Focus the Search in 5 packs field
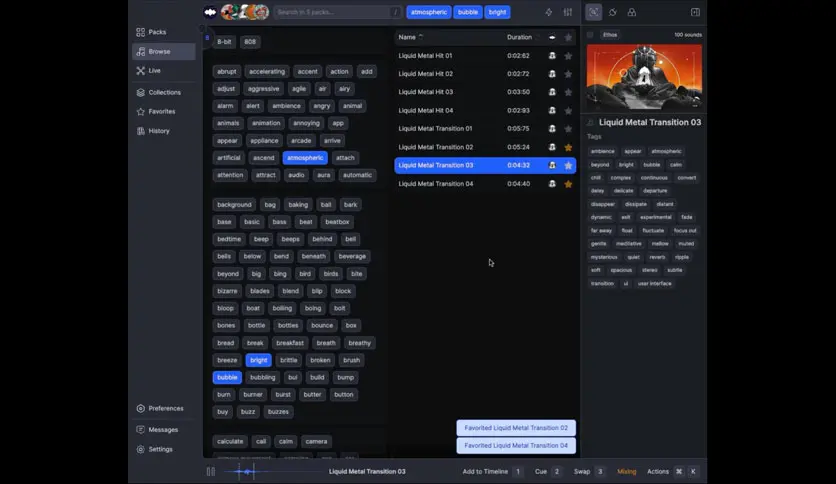Image resolution: width=836 pixels, height=484 pixels. 338,12
